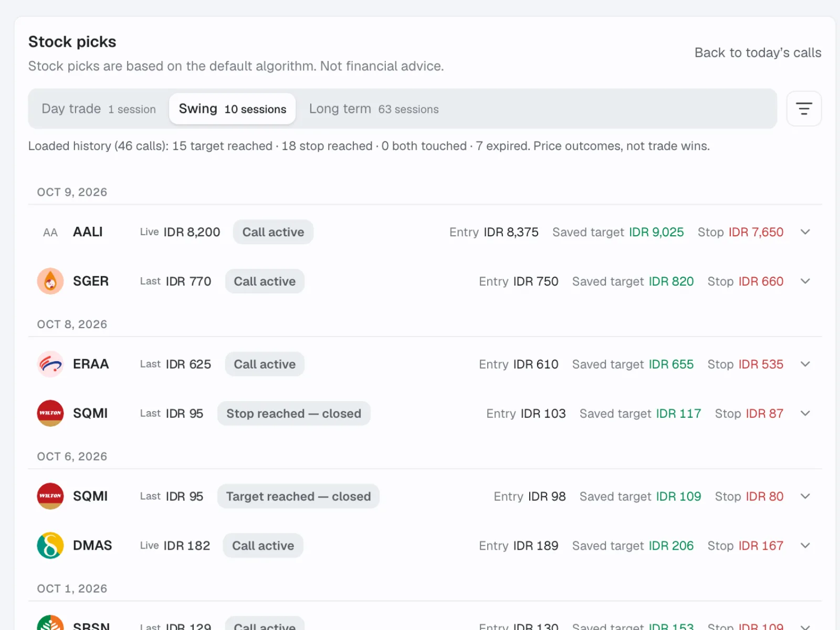Expand the SQMI target reached row

point(805,497)
